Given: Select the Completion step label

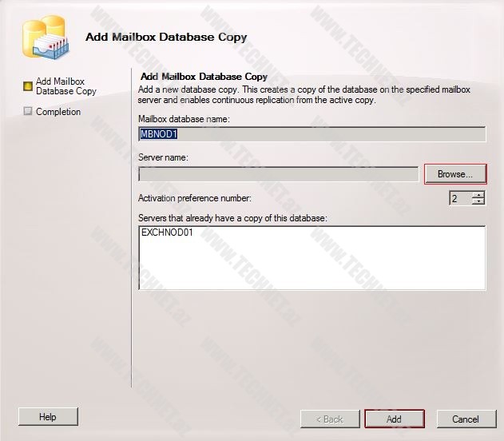Looking at the screenshot, I should pos(58,112).
